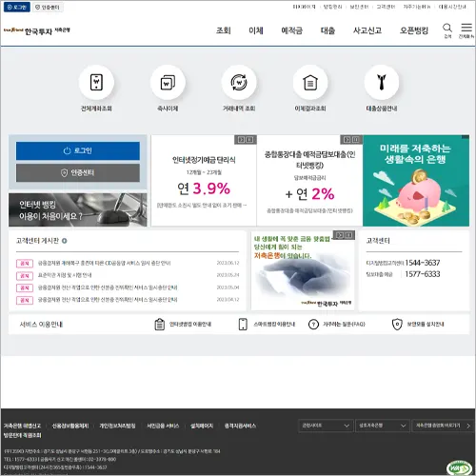Viewport: 476px width, 476px height.
Task: Click the 인터넷정기예금 단리식 3.9% banner
Action: (x=204, y=181)
